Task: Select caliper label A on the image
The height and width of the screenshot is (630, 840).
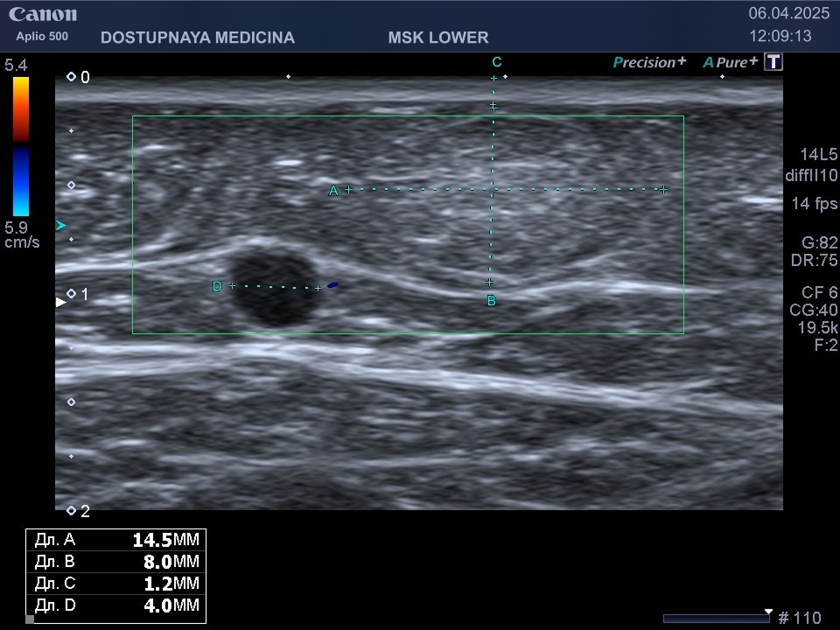Action: 332,190
